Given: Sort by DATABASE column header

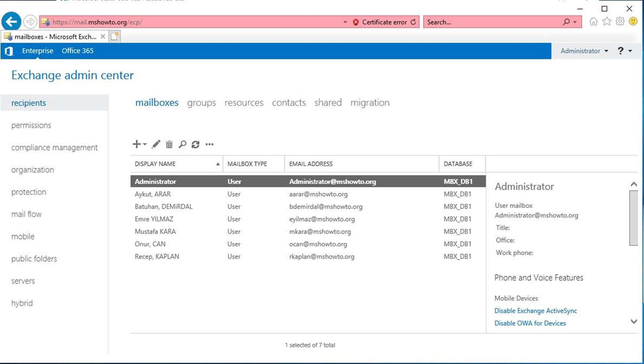Looking at the screenshot, I should pyautogui.click(x=462, y=164).
